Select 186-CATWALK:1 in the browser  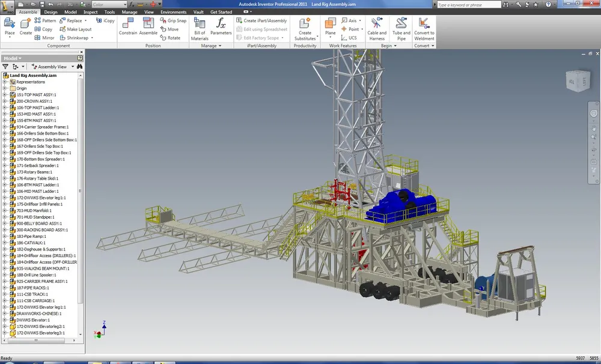click(x=31, y=243)
